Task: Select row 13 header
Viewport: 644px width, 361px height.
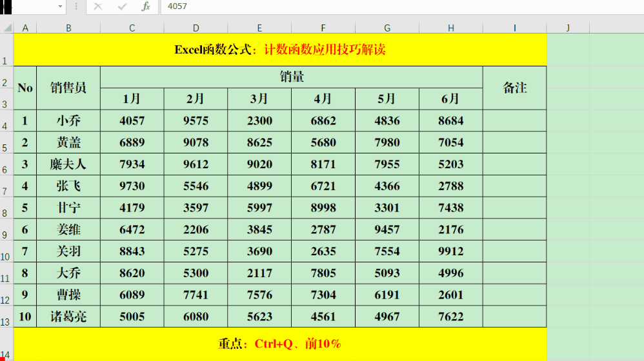Action: click(6, 317)
